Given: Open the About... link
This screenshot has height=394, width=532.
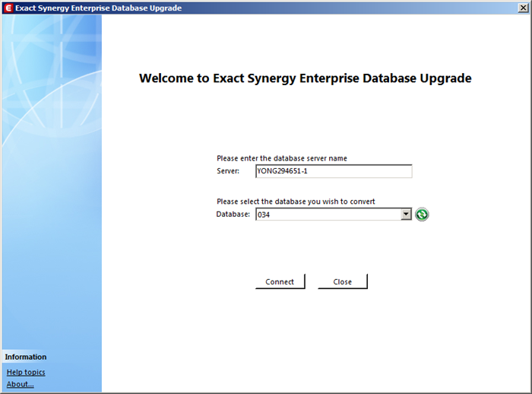Looking at the screenshot, I should pos(20,384).
